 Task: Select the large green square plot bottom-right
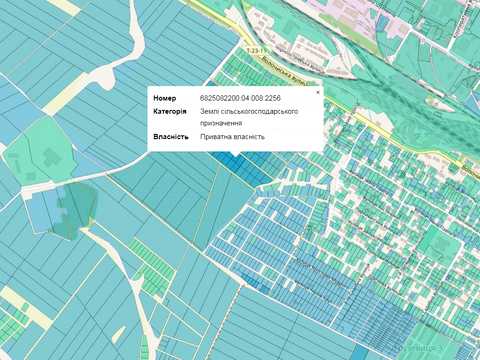pyautogui.click(x=439, y=241)
